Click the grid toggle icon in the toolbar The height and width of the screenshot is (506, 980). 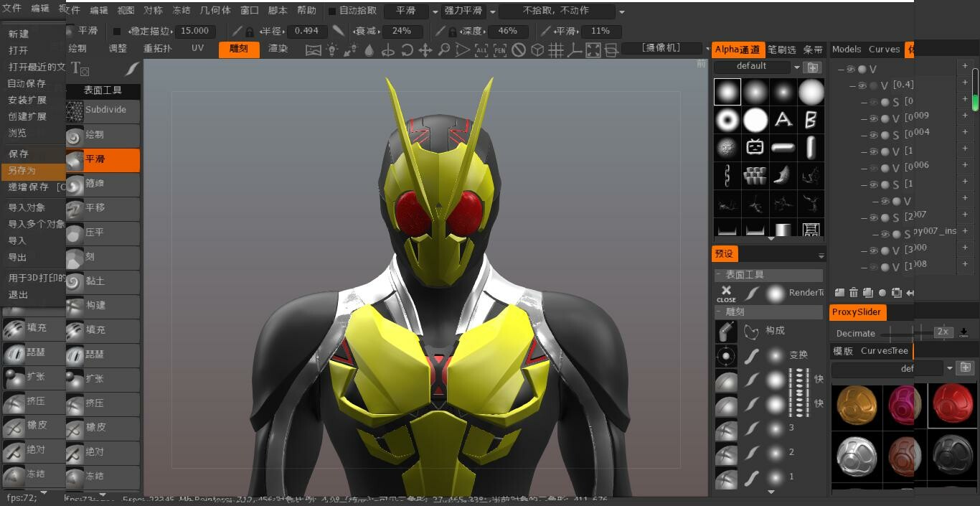click(x=555, y=50)
